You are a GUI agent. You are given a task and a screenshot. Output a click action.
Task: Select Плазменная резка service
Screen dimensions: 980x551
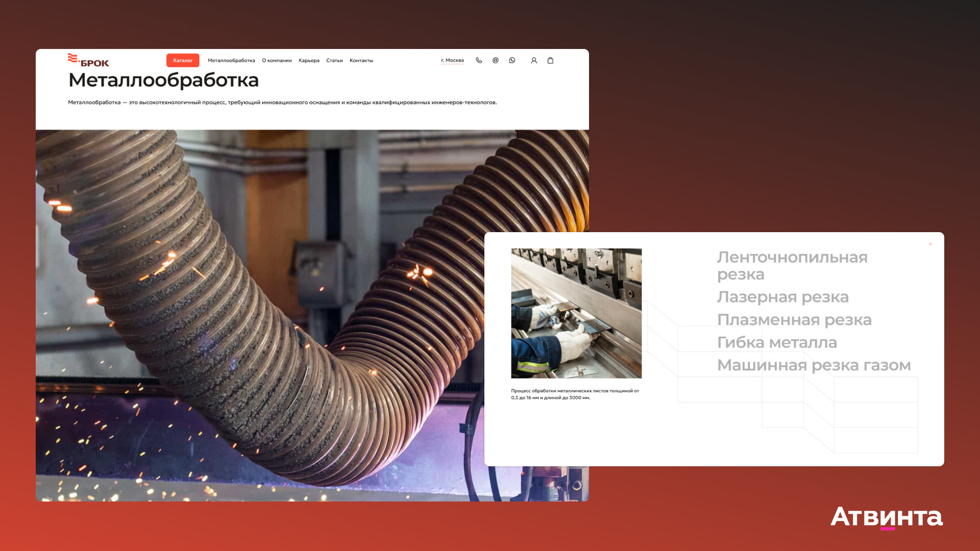[794, 319]
